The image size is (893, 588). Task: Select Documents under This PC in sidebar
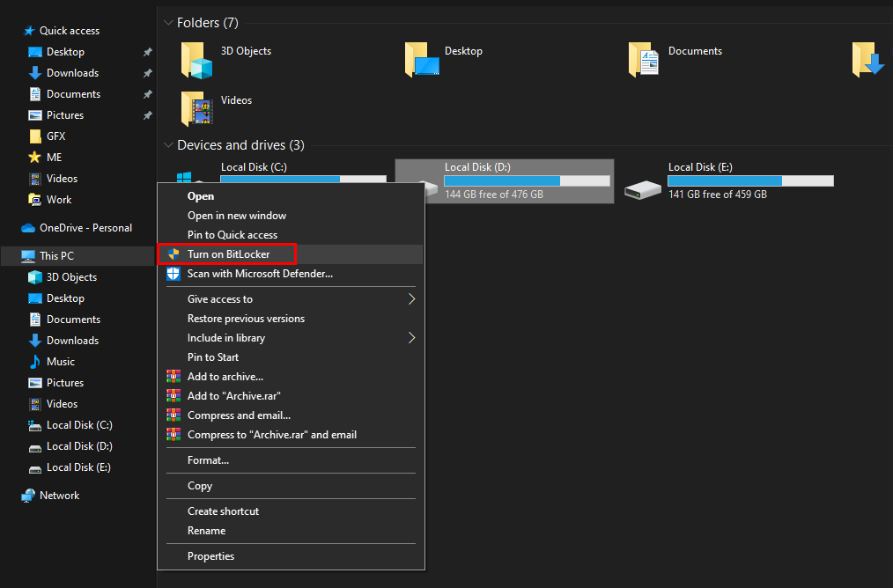click(x=73, y=320)
